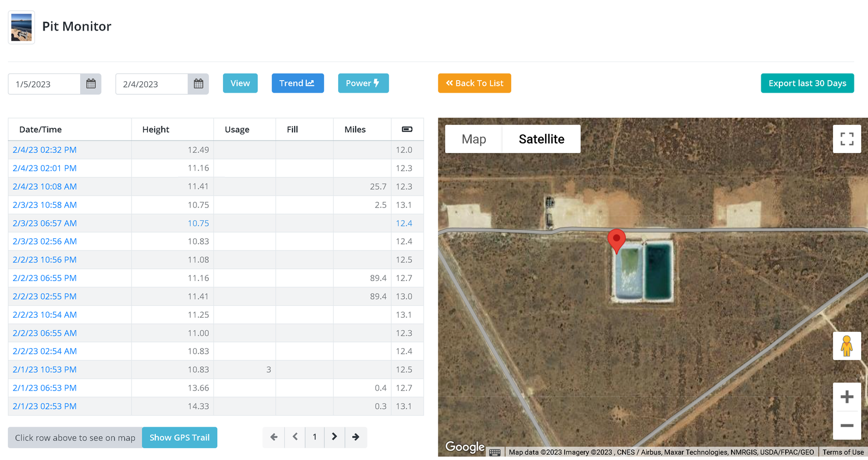This screenshot has height=460, width=868.
Task: Go to the first page arrow
Action: 274,437
